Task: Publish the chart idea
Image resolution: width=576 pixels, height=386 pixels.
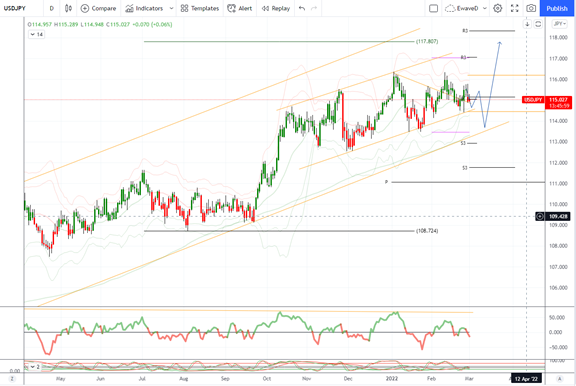Action: [557, 8]
